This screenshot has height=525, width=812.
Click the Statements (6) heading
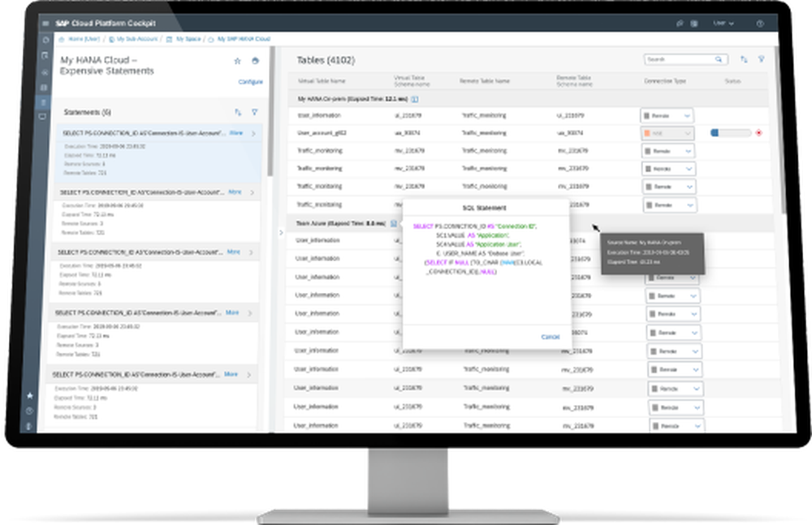click(x=87, y=112)
